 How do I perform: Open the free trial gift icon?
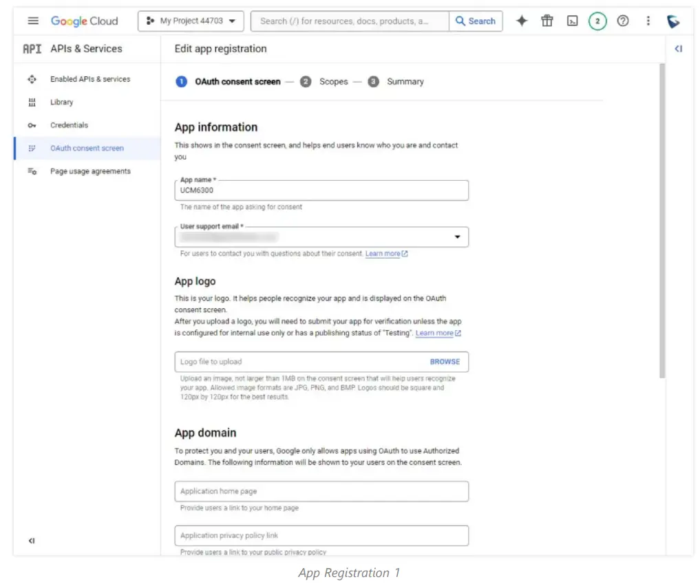(x=547, y=21)
